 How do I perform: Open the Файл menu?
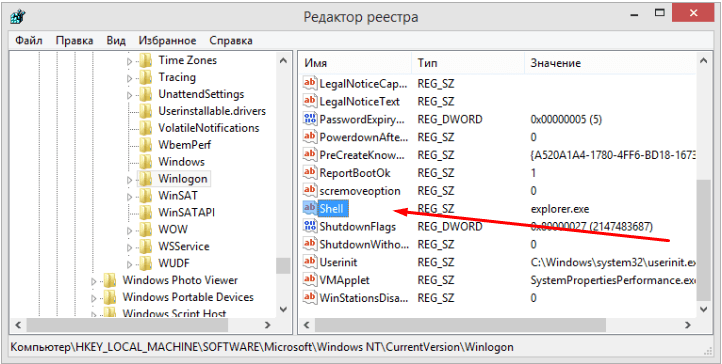[29, 40]
